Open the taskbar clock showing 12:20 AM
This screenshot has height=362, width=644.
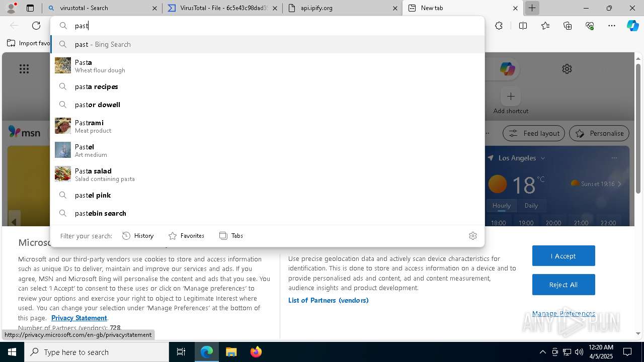[x=600, y=352]
